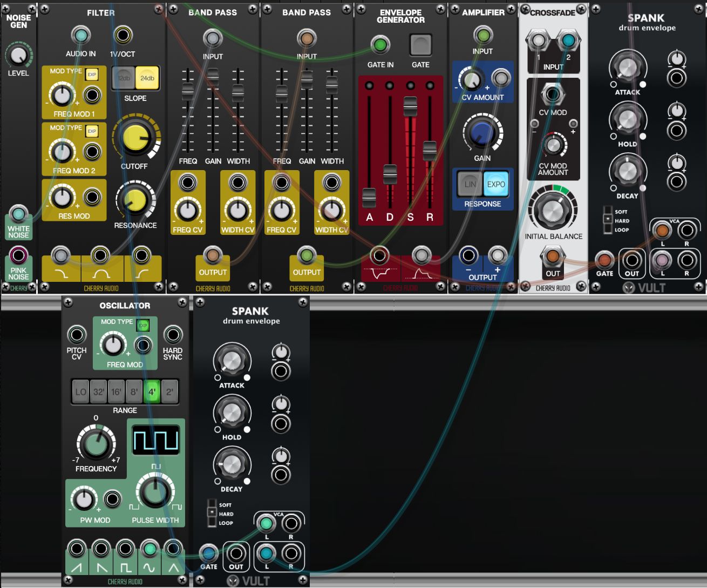Click the Crossfade CV Mod Amount knob
707x588 pixels.
553,145
